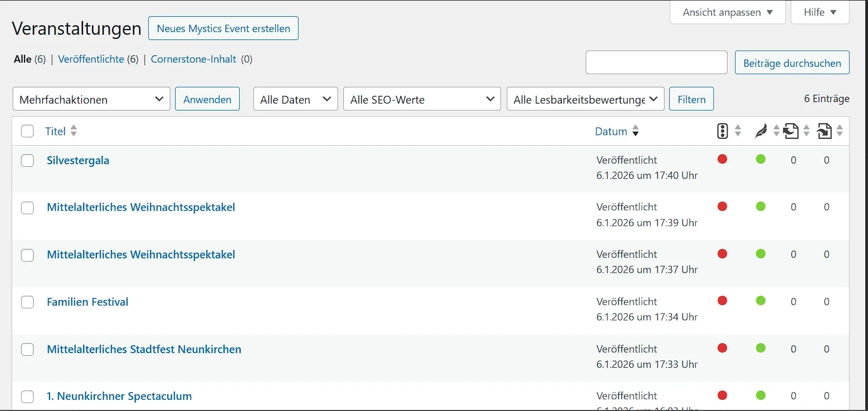The image size is (868, 411).
Task: Focus the event search text field
Action: [657, 63]
